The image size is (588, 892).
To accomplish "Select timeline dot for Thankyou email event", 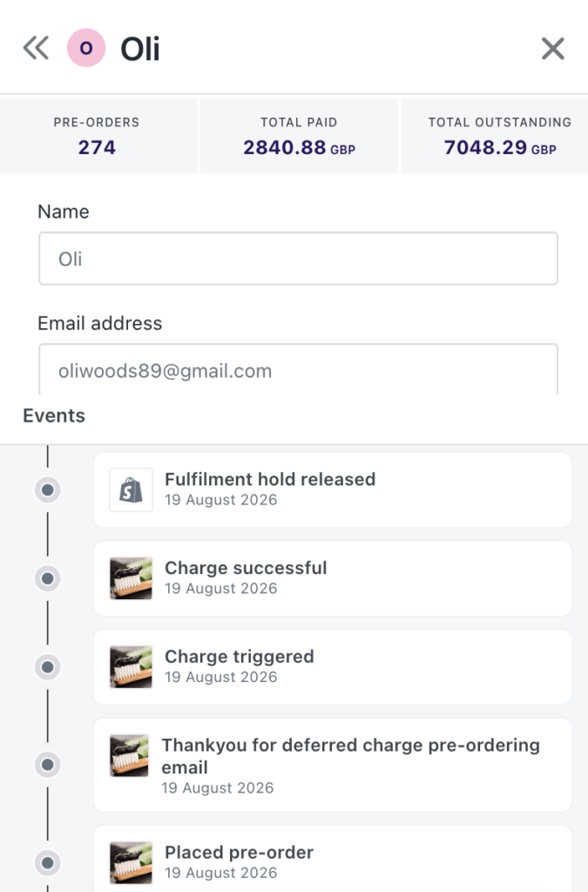I will pos(48,765).
